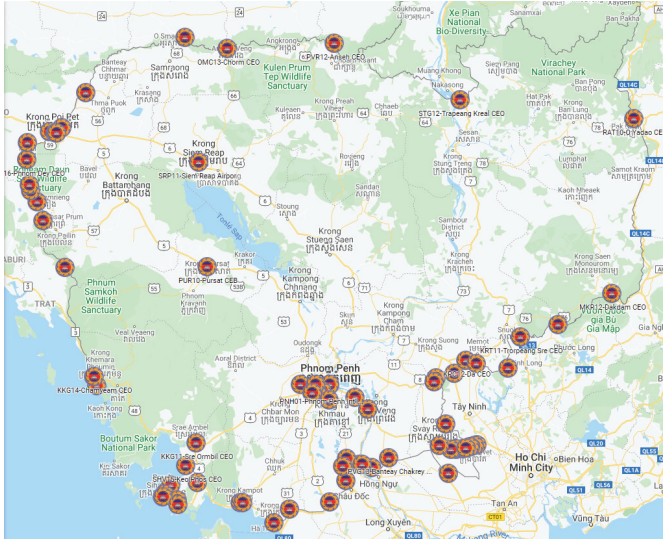Select the KKG14-Cham Yeam CEO marker

click(95, 378)
